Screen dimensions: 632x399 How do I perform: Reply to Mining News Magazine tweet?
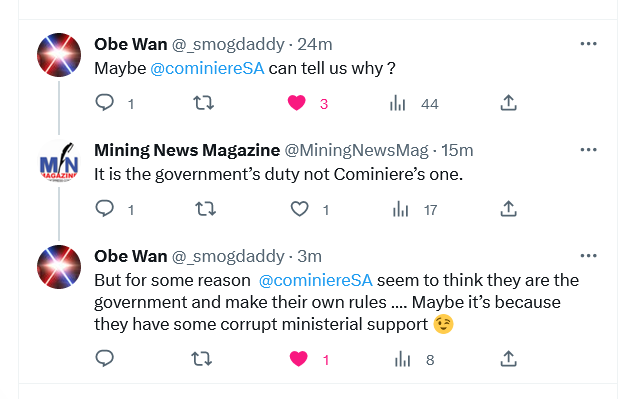point(104,209)
